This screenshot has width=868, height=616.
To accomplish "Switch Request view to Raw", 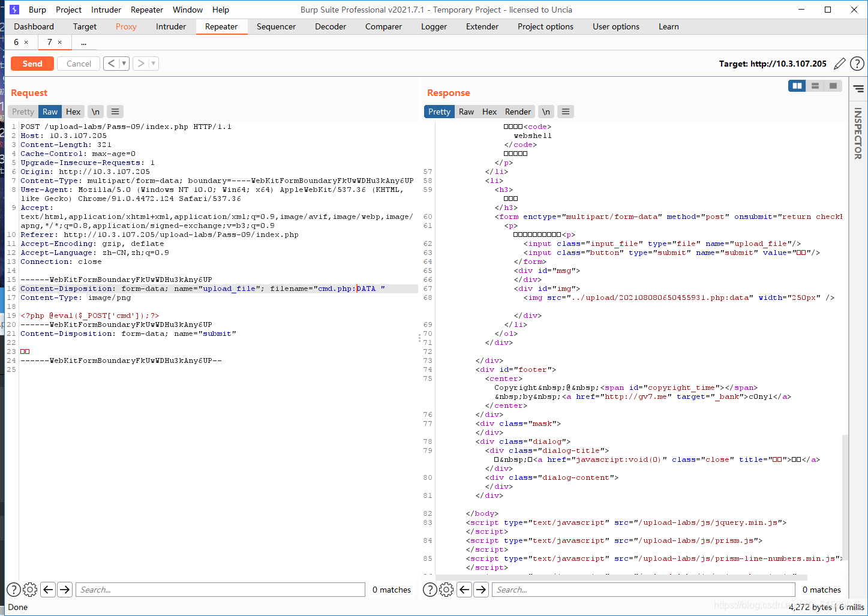I will (x=50, y=112).
